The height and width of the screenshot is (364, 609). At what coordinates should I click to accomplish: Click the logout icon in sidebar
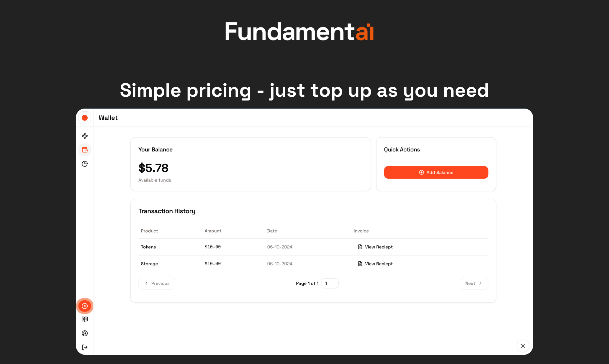(85, 347)
